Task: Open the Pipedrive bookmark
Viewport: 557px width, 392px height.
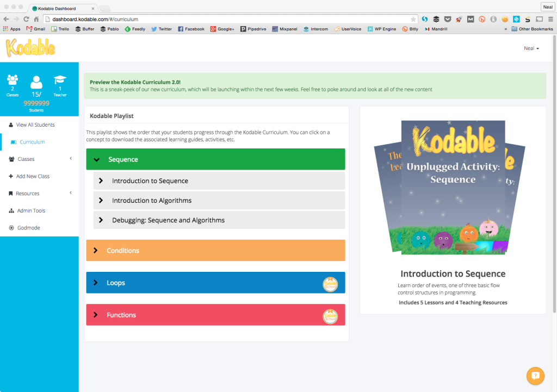Action: click(x=253, y=29)
